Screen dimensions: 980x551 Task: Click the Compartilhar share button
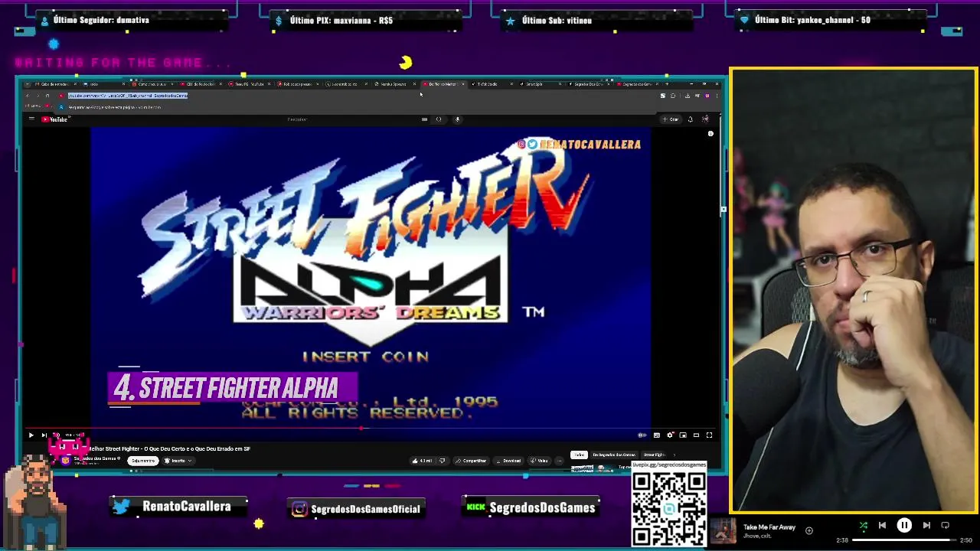pyautogui.click(x=471, y=461)
